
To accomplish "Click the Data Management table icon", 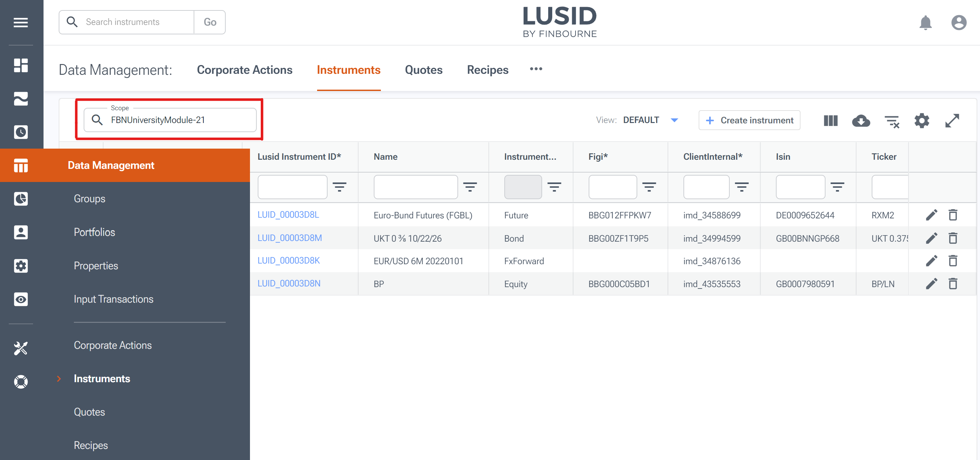I will tap(21, 165).
